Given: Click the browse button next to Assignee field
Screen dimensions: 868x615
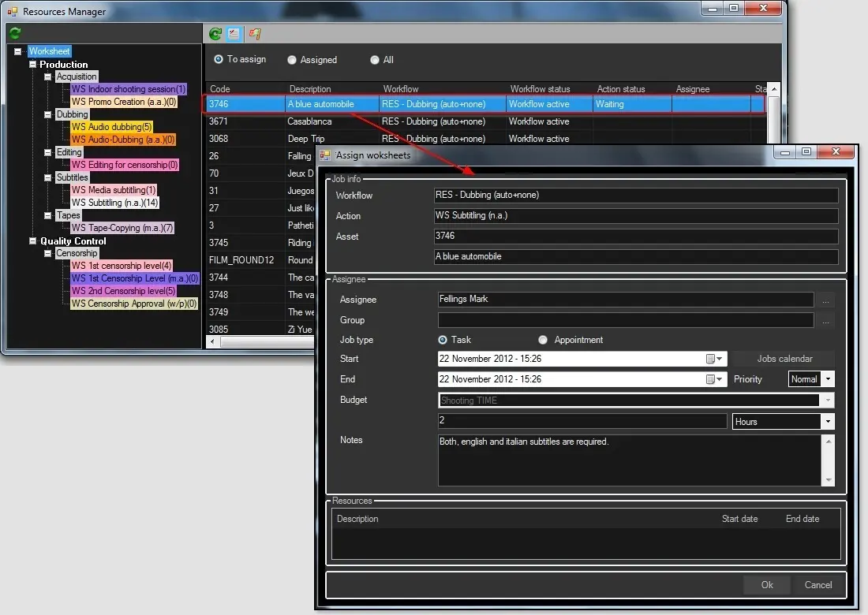Looking at the screenshot, I should [x=825, y=300].
